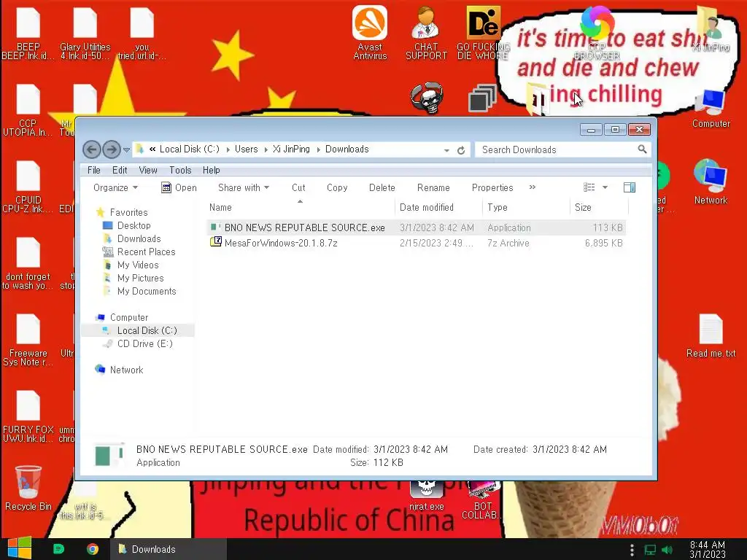Click the network tray icon
This screenshot has width=747, height=560.
pos(650,550)
